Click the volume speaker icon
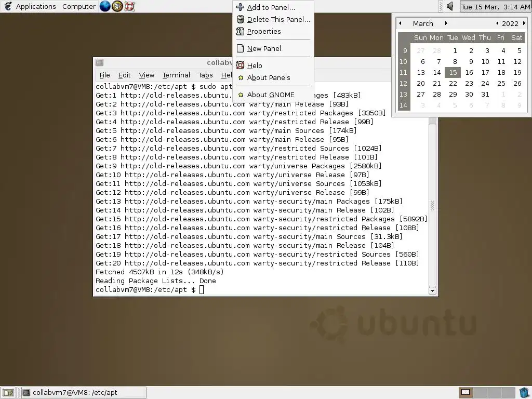Viewport: 532px width, 399px height. coord(450,6)
